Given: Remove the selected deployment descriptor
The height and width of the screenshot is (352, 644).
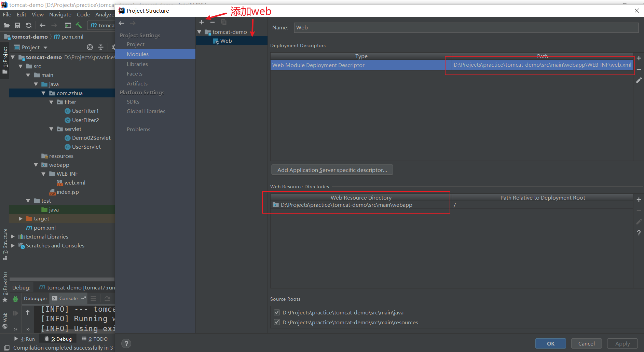Looking at the screenshot, I should click(x=639, y=69).
